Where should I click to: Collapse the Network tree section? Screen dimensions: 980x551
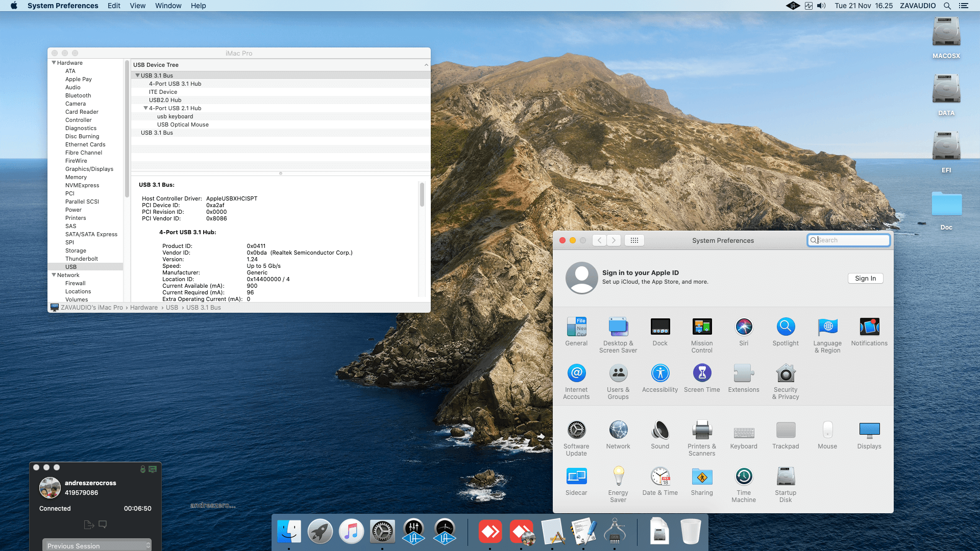(x=54, y=275)
